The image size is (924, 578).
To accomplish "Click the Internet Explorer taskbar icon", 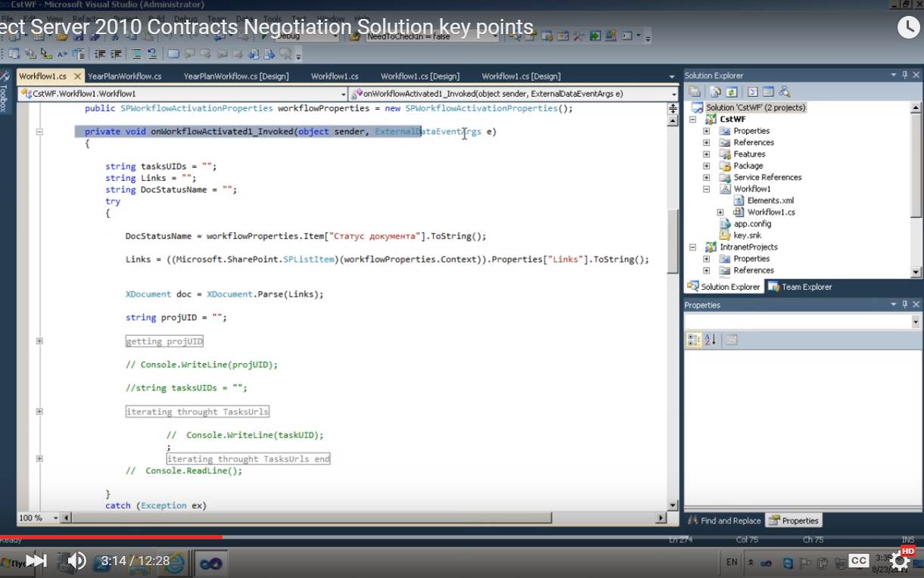I will pos(173,563).
